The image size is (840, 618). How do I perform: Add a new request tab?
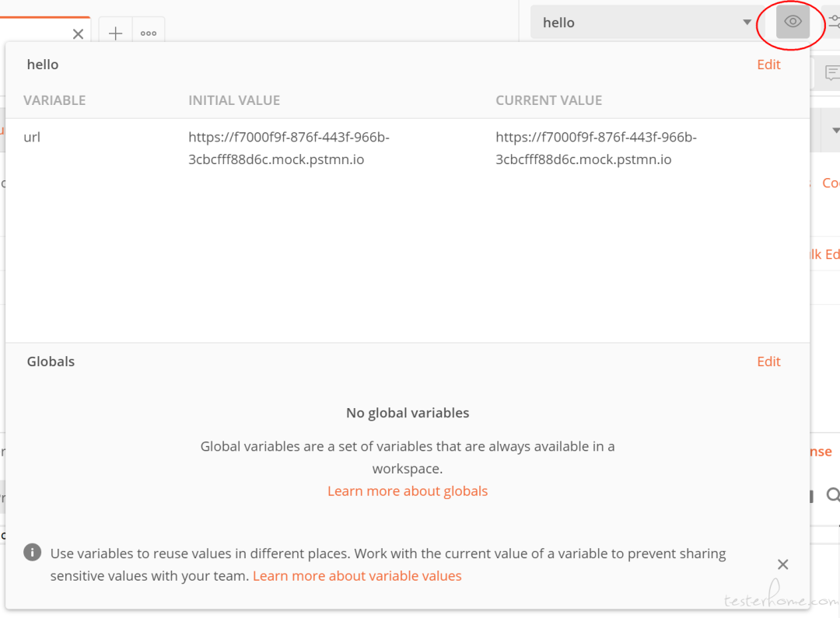115,33
